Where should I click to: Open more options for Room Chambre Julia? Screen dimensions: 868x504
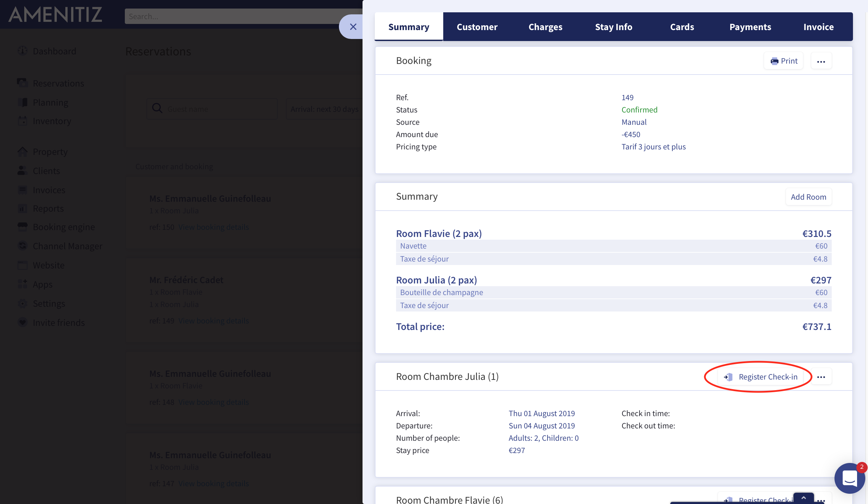coord(821,376)
